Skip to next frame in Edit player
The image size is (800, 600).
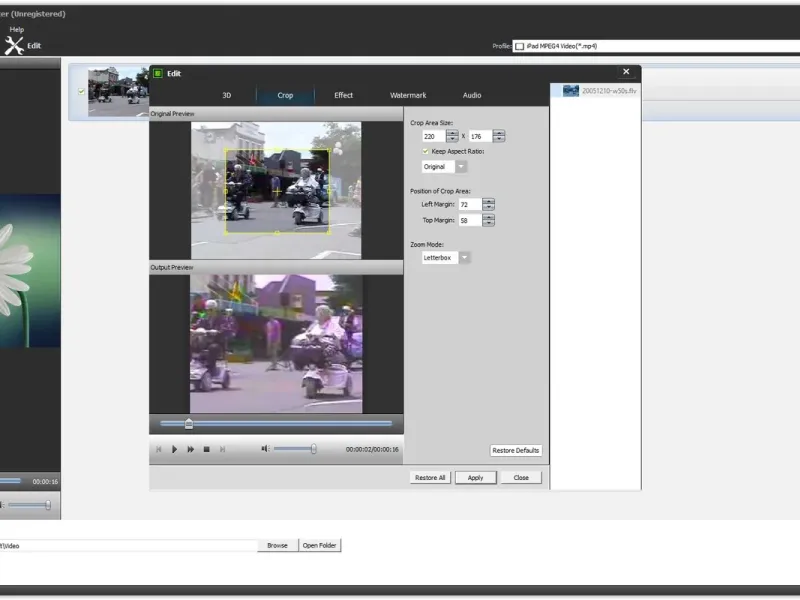pos(222,449)
